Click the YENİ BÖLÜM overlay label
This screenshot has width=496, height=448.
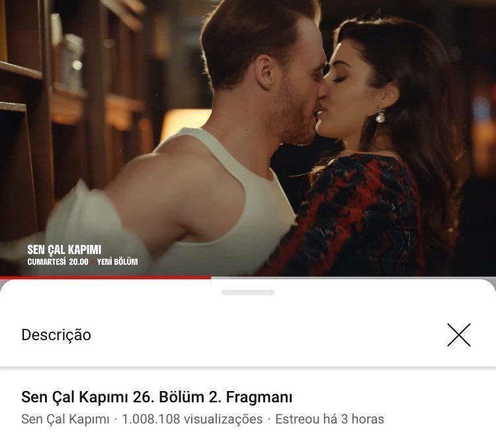(117, 261)
